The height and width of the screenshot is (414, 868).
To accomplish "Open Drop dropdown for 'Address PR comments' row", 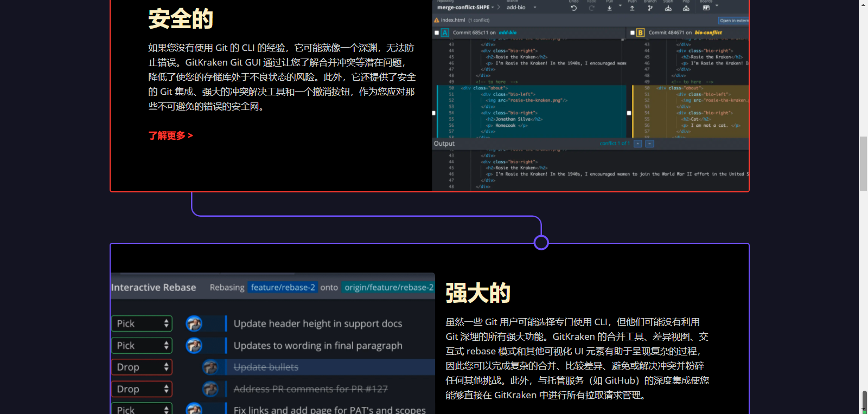I will tap(142, 389).
